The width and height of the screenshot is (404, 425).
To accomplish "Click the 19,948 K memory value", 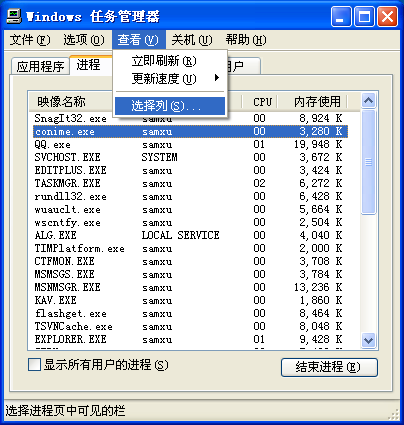I will (x=318, y=145).
